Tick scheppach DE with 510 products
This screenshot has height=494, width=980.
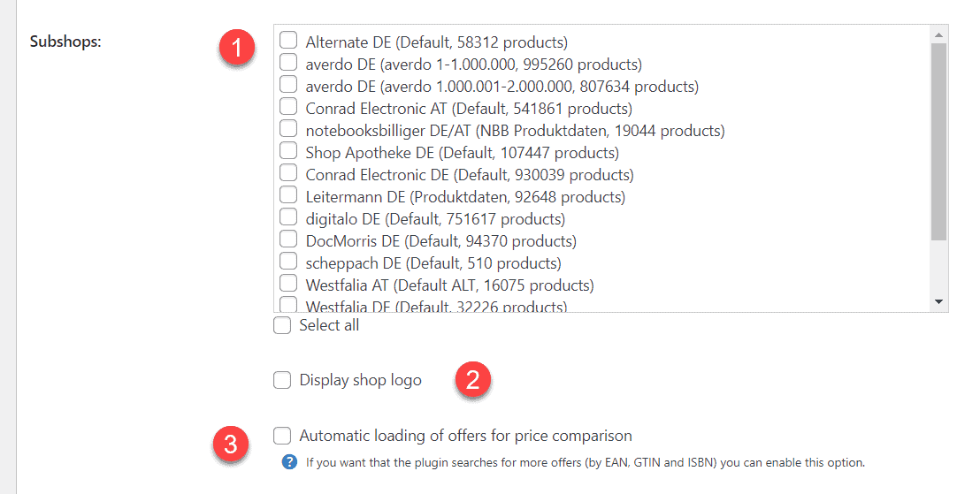288,261
